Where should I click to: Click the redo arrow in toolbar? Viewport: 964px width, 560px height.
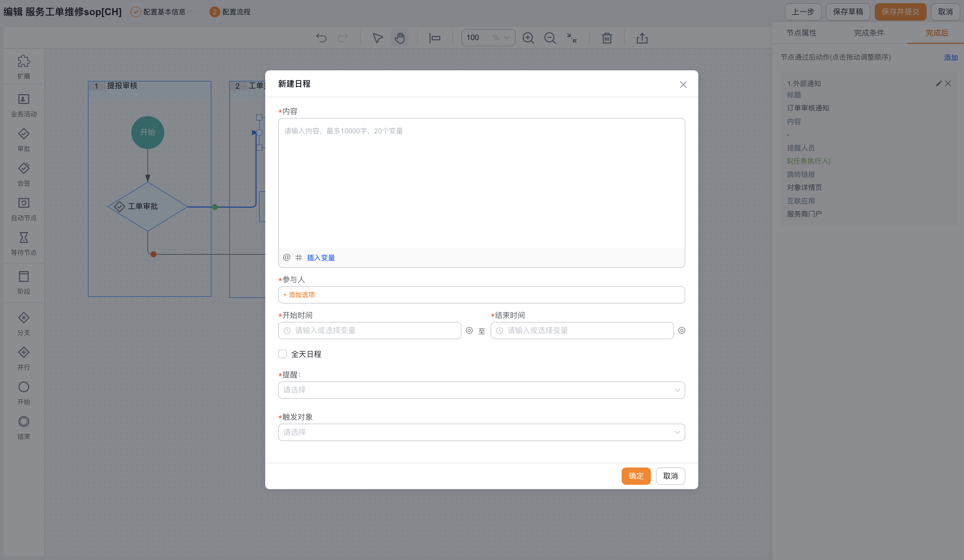(343, 38)
